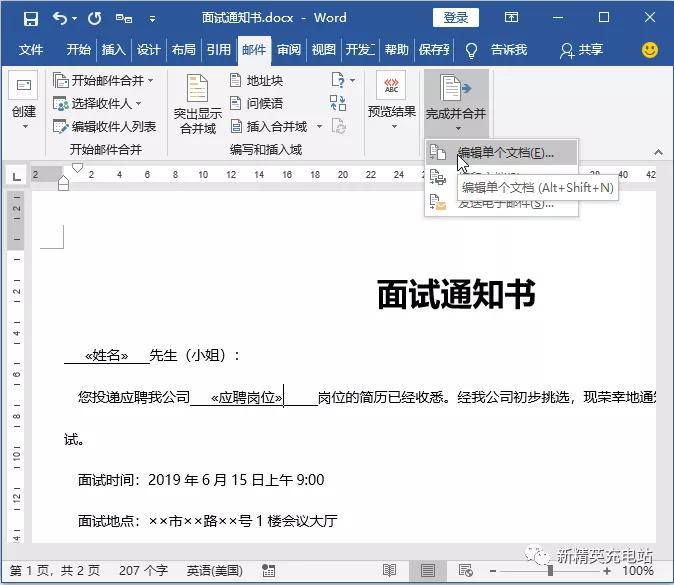Click 突出显示合并域 button
The image size is (674, 585).
[198, 104]
